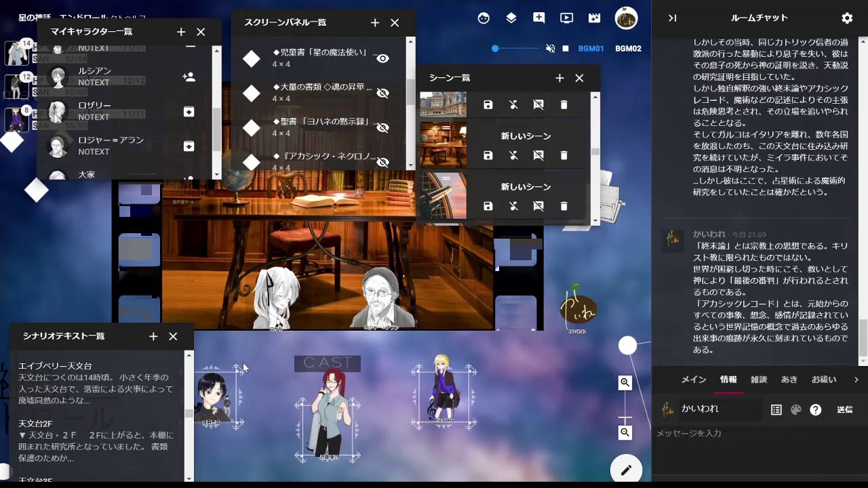Image resolution: width=868 pixels, height=488 pixels.
Task: Select character row ロジャー＝アラン
Action: pos(125,146)
